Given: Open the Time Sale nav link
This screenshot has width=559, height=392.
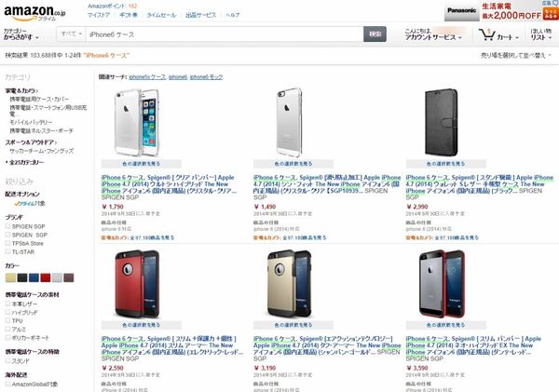Looking at the screenshot, I should (x=161, y=16).
